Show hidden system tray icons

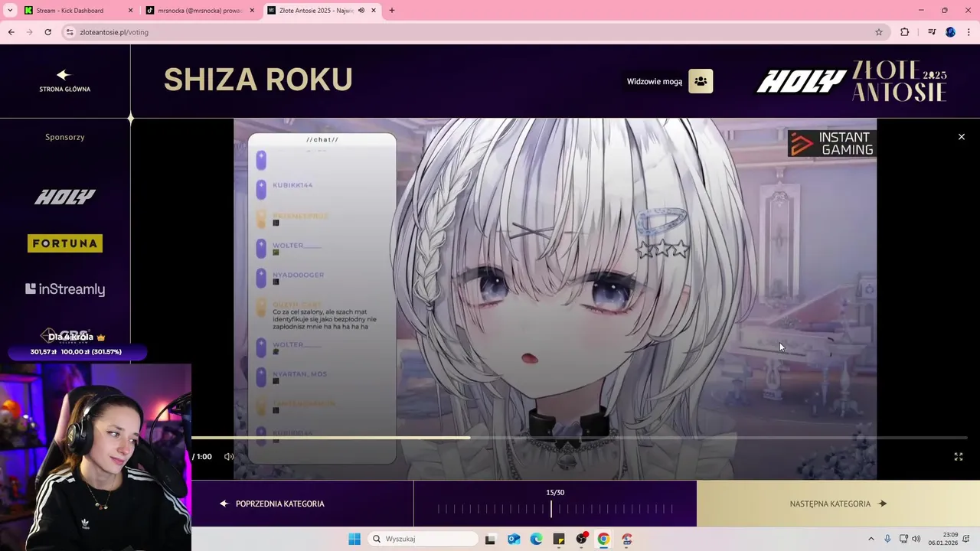pos(871,539)
